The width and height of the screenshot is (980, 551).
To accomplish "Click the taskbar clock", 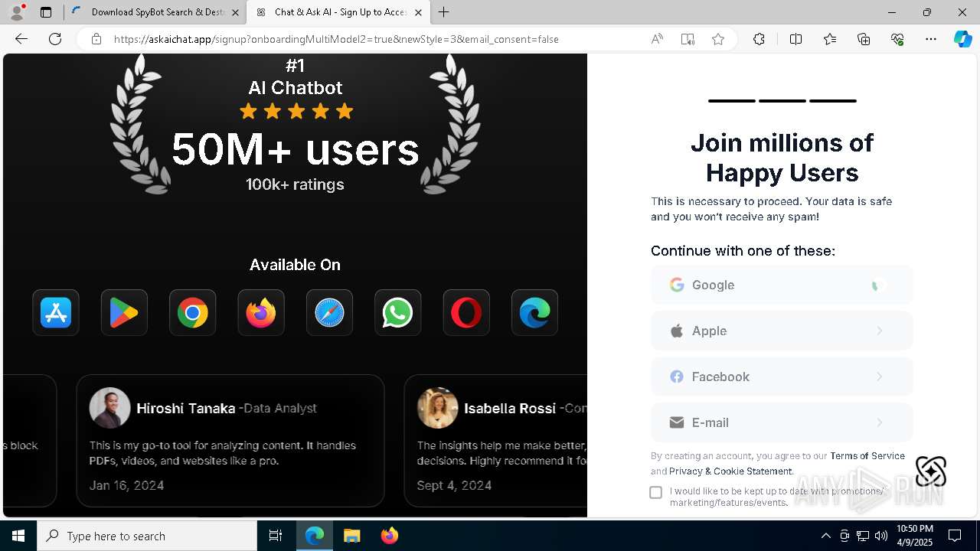I will 915,536.
